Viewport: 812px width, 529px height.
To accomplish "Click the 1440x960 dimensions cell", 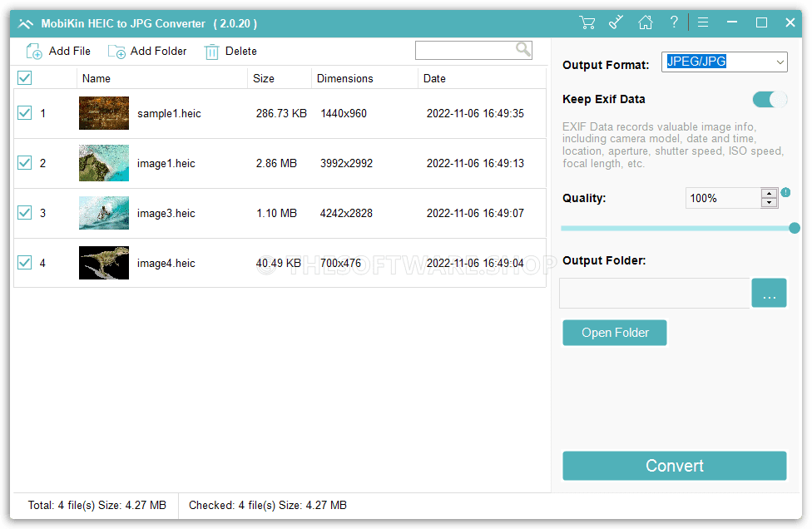I will tap(344, 113).
